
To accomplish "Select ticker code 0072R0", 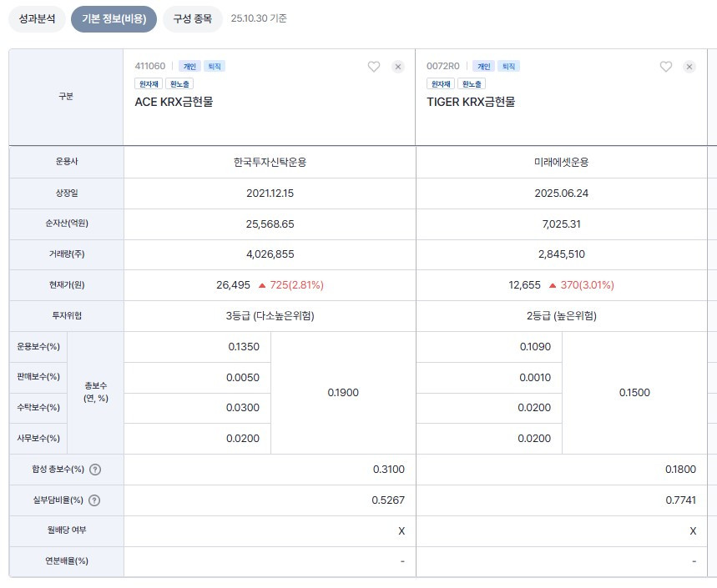I will pos(443,66).
